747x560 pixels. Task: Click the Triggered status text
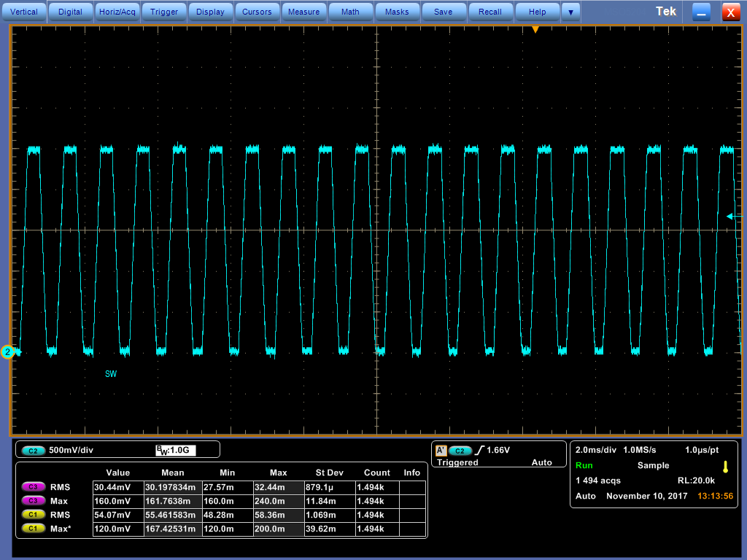[457, 462]
